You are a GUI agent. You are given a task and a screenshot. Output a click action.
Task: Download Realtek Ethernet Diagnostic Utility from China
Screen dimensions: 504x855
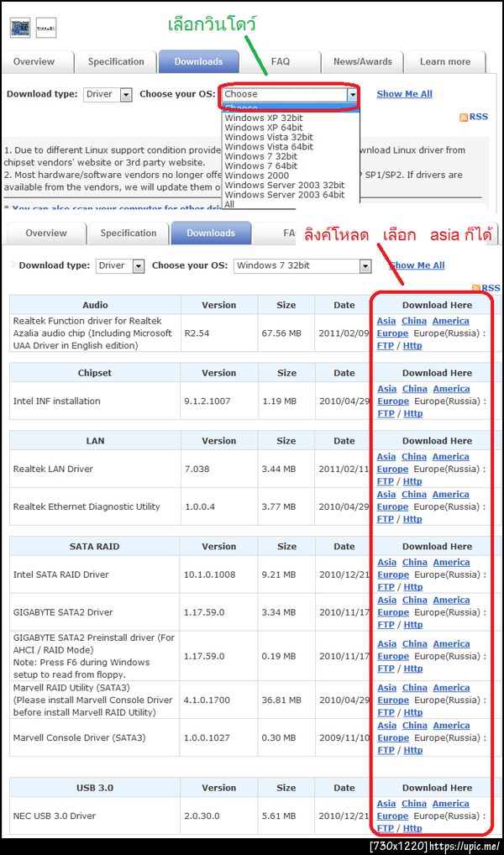[415, 495]
